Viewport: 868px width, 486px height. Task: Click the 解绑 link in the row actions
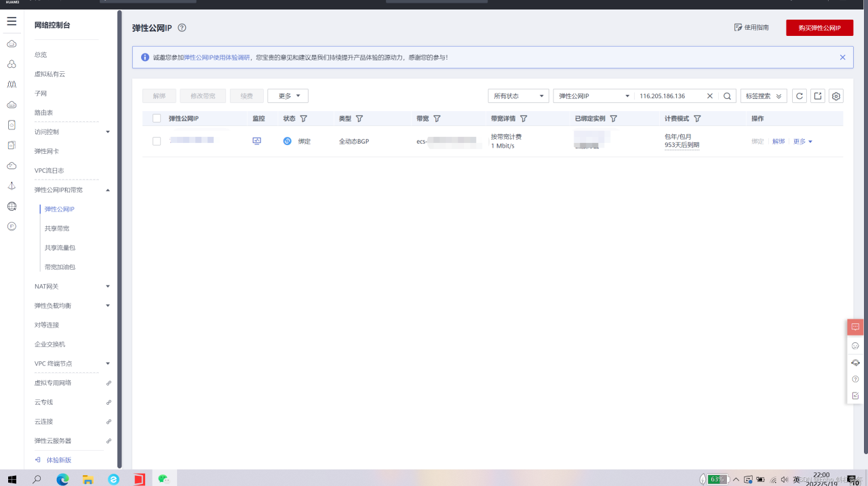pos(778,142)
